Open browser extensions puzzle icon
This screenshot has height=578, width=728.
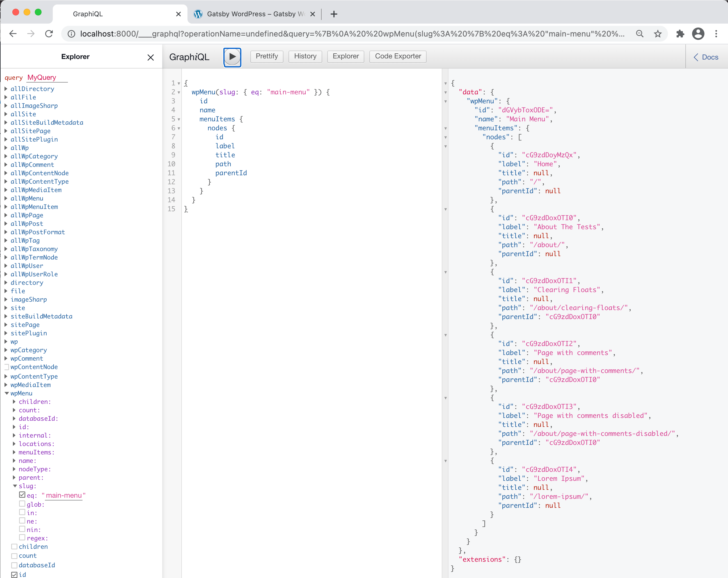point(680,34)
